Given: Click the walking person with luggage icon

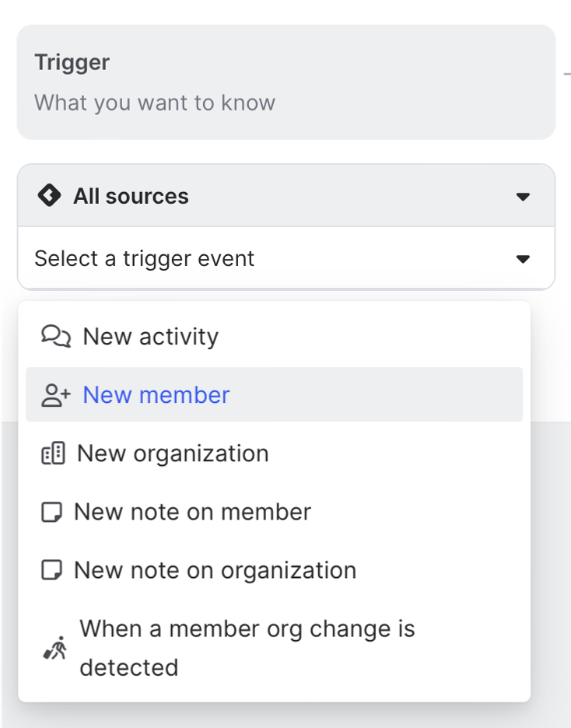Looking at the screenshot, I should [54, 648].
